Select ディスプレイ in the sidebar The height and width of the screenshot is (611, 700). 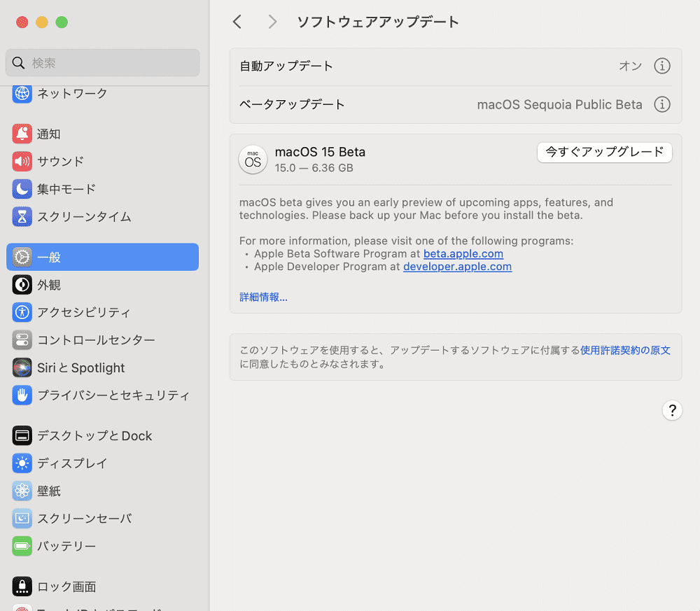pyautogui.click(x=103, y=463)
